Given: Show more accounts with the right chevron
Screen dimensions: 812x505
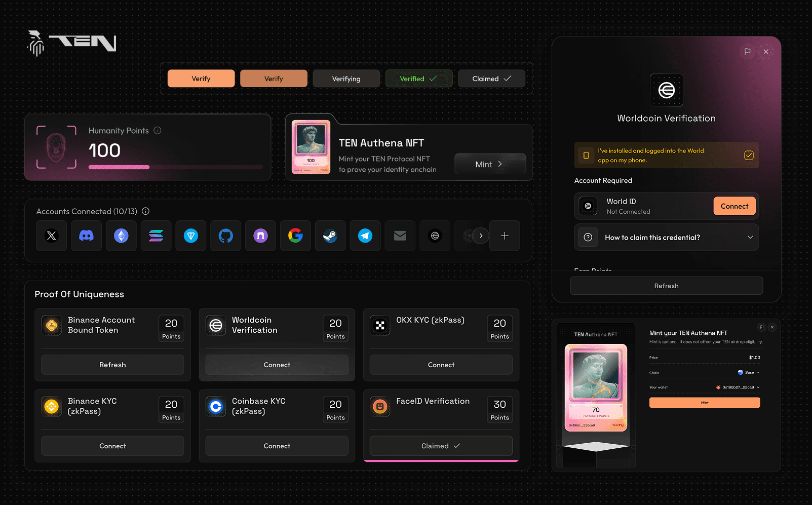Looking at the screenshot, I should pos(481,236).
